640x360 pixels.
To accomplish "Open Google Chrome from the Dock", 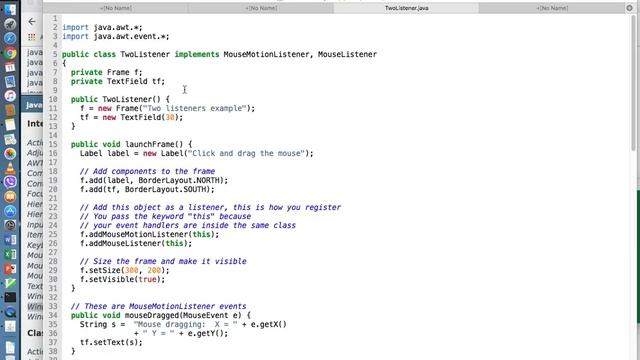I will [x=10, y=53].
